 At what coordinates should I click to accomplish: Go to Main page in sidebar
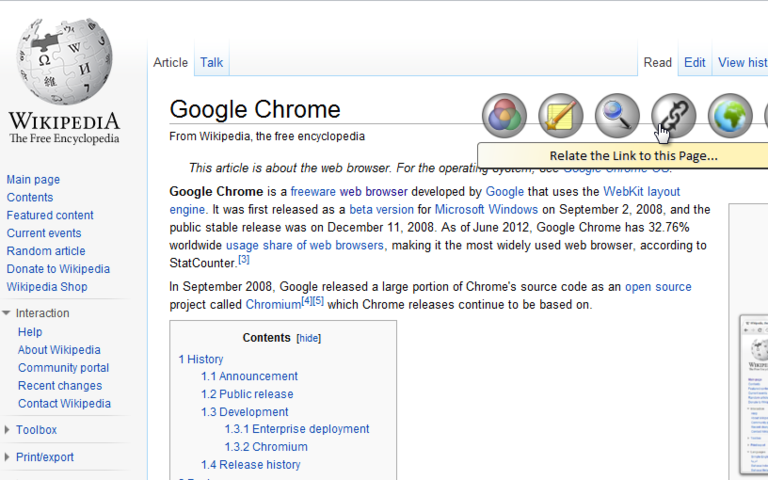click(33, 179)
